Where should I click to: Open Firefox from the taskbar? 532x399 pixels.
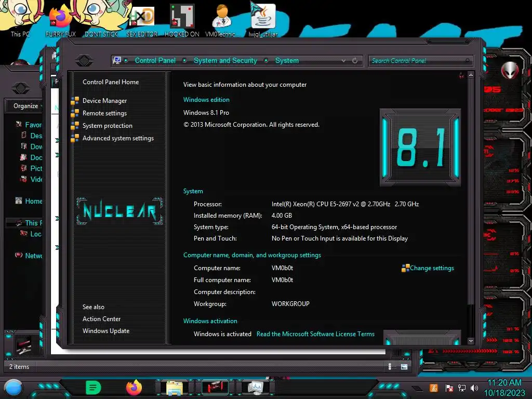click(x=134, y=388)
